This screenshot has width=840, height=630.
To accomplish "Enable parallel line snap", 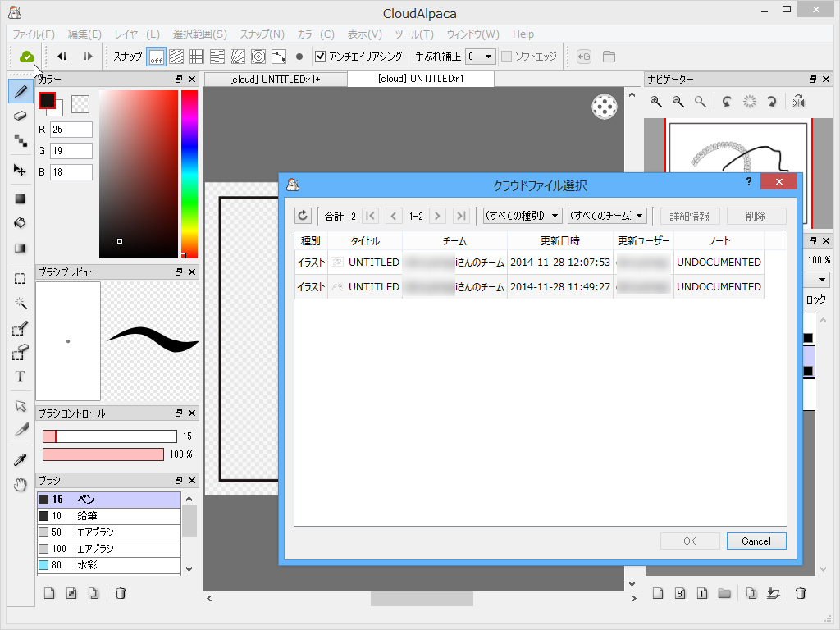I will click(x=176, y=57).
